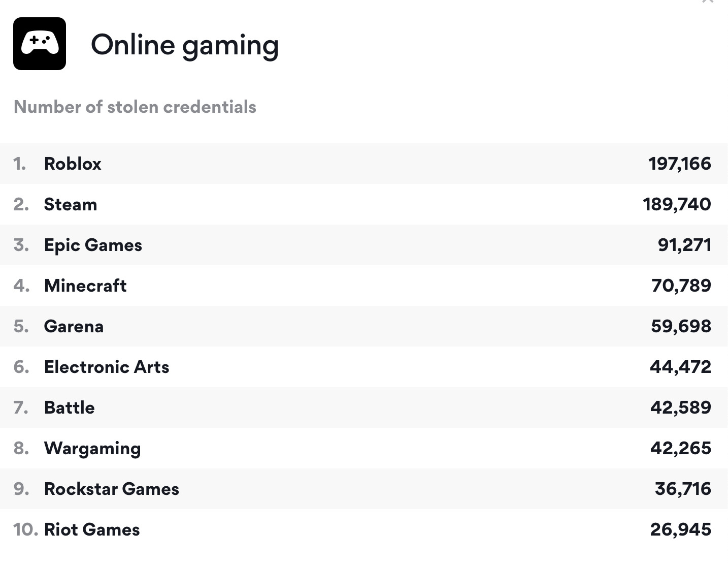
Task: Click the Online gaming heading
Action: point(184,45)
